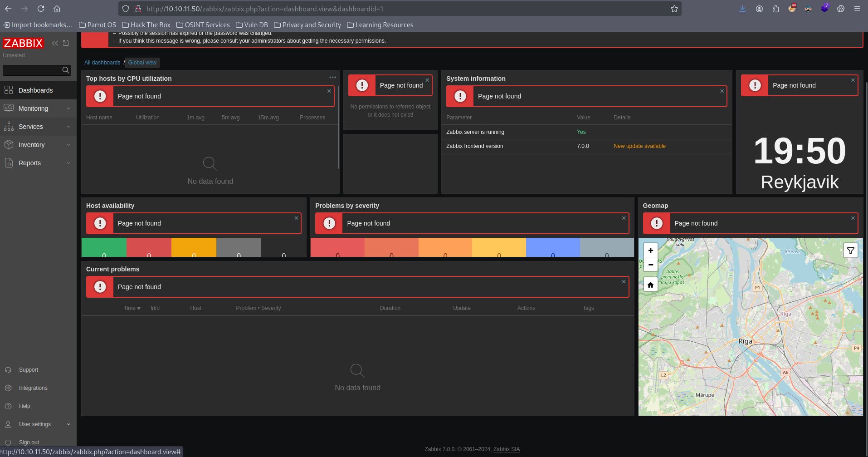Expand User settings in the sidebar
Viewport: 868px width, 457px height.
tap(38, 424)
